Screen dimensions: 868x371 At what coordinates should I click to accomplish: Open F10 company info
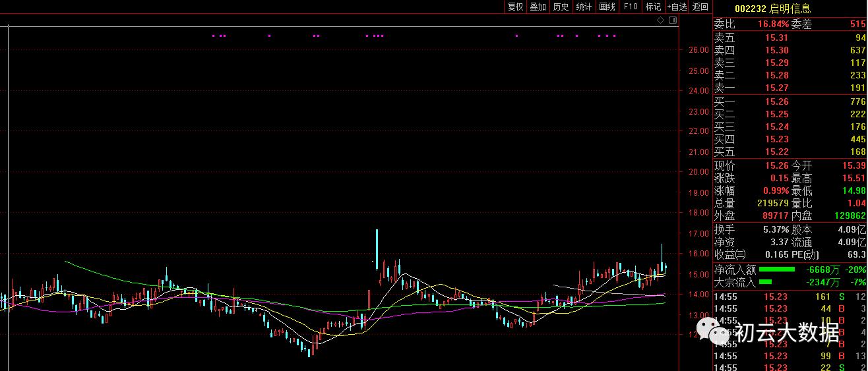click(631, 7)
